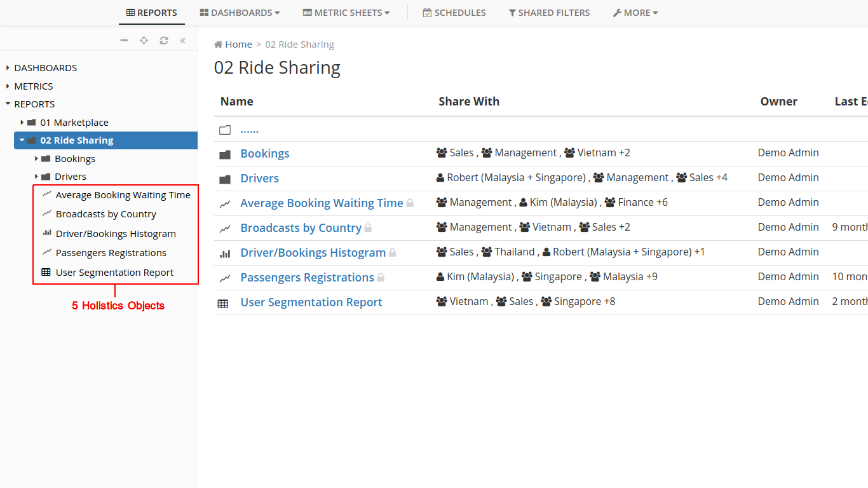Click lock icon beside Passengers Registrations

pos(381,278)
